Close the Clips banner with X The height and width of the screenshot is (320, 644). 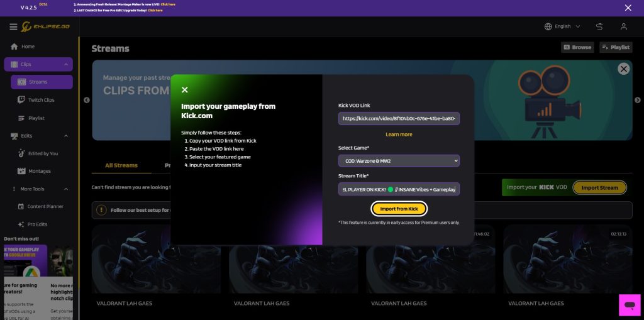point(623,69)
